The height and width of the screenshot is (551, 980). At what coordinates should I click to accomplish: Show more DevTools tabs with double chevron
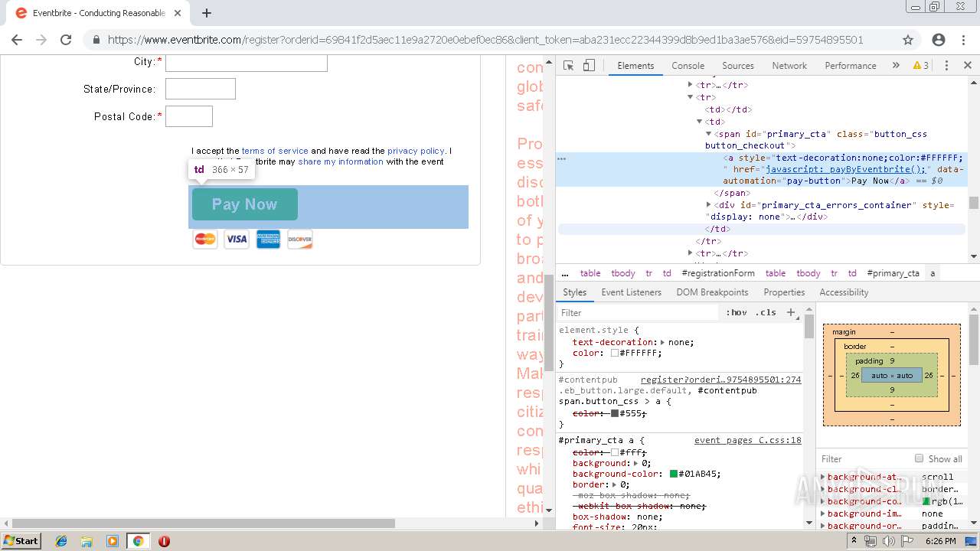click(896, 66)
